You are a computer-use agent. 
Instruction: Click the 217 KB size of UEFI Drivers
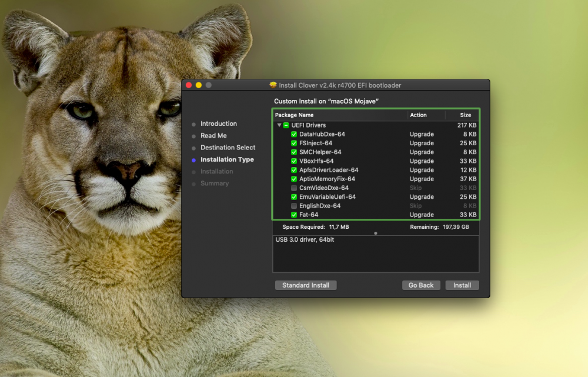[467, 125]
